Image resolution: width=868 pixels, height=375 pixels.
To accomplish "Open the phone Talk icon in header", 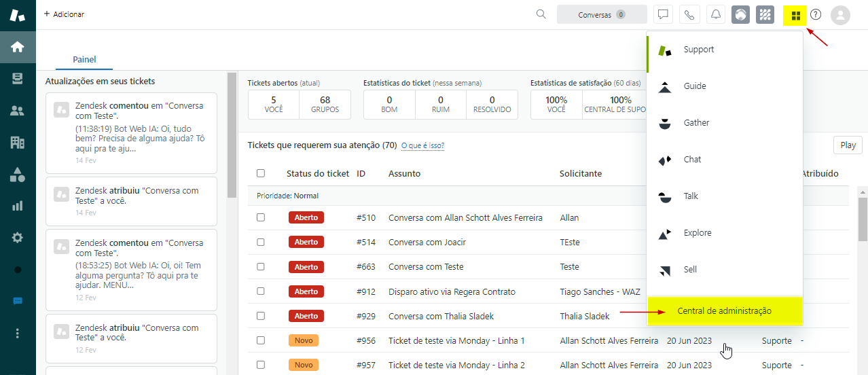I will [689, 15].
